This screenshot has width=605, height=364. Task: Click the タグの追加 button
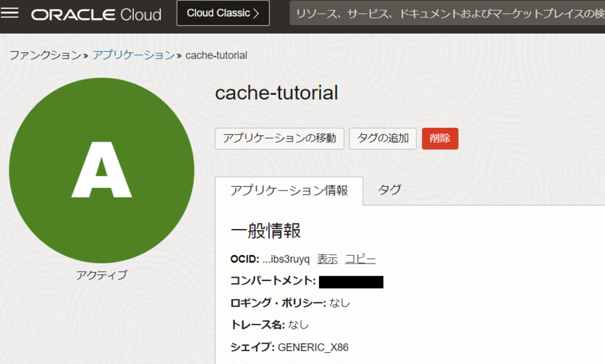coord(383,138)
